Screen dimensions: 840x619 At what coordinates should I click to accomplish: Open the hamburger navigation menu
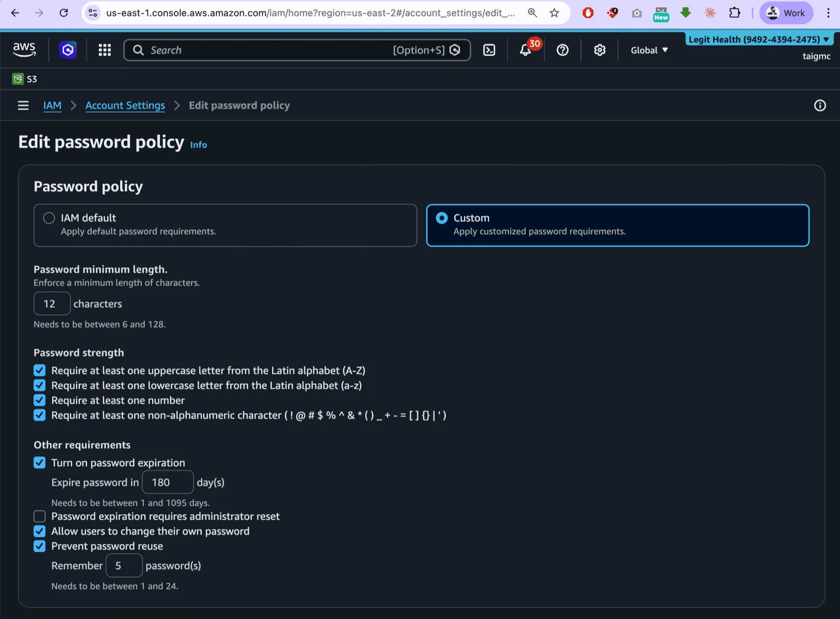23,105
